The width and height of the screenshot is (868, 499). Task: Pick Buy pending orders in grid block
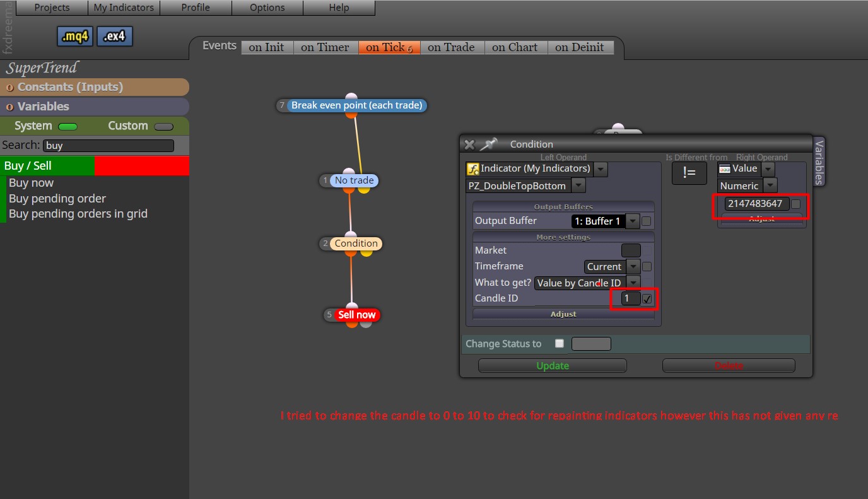[x=78, y=214]
